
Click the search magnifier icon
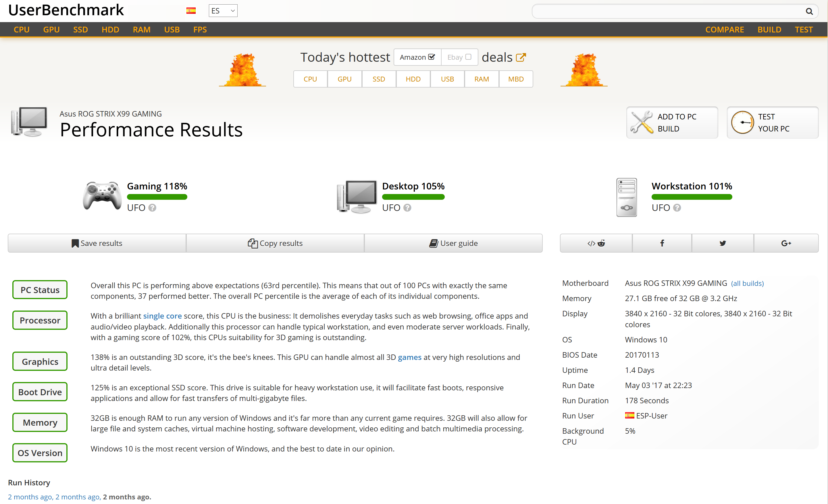[x=809, y=11]
